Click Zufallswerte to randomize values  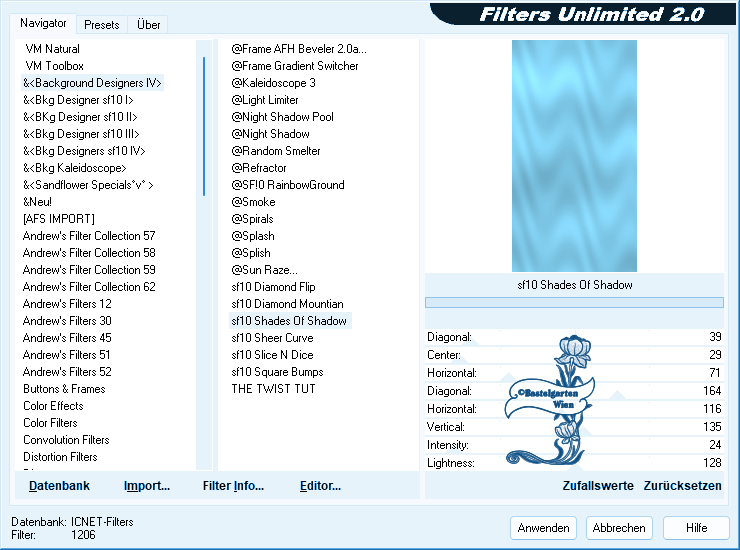pos(598,486)
